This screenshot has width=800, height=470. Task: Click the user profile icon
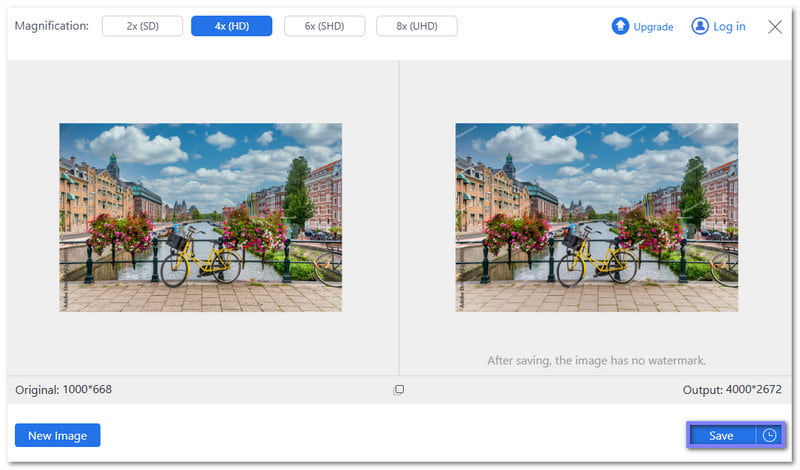(700, 27)
